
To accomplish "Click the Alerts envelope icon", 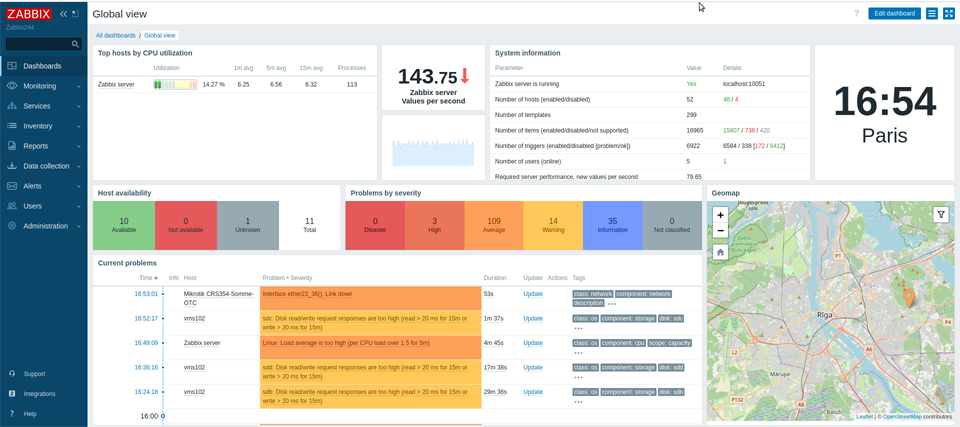I will coord(12,186).
